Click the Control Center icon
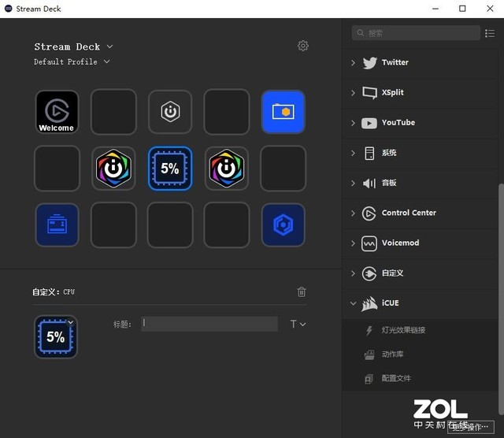 coord(369,213)
